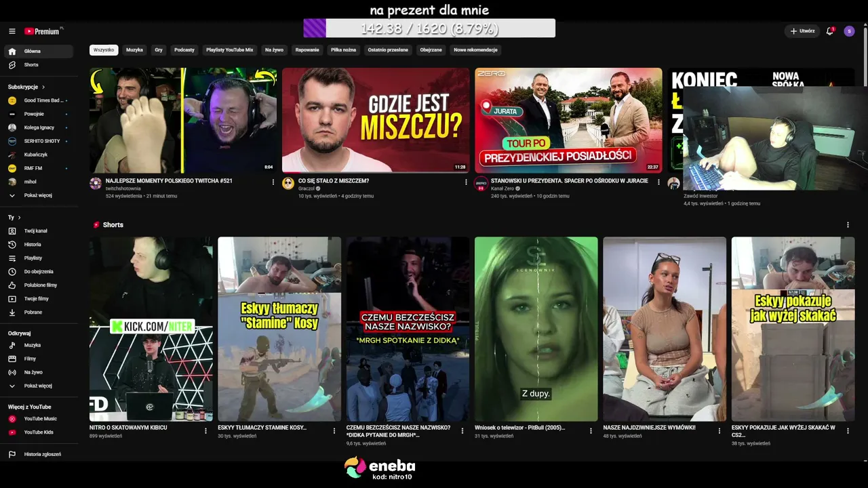868x488 pixels.
Task: Open the SERHITO SHOTY subscription channel
Action: coord(39,141)
